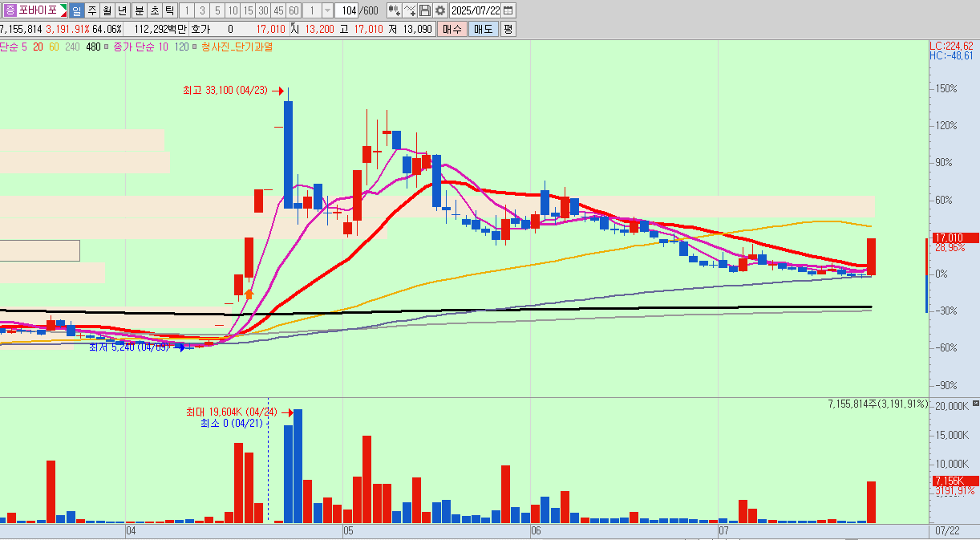Screen dimensions: 980x540
Task: Select the 5 moving average label
Action: click(x=24, y=47)
